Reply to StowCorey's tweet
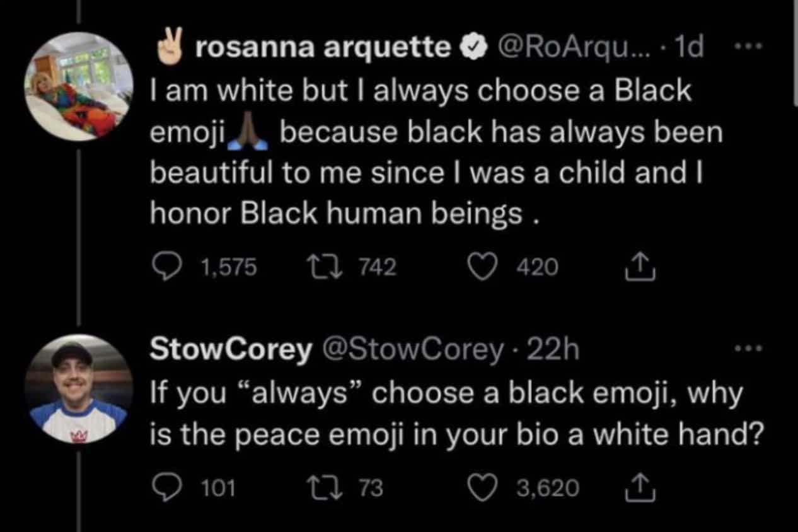The width and height of the screenshot is (798, 532). pyautogui.click(x=166, y=487)
